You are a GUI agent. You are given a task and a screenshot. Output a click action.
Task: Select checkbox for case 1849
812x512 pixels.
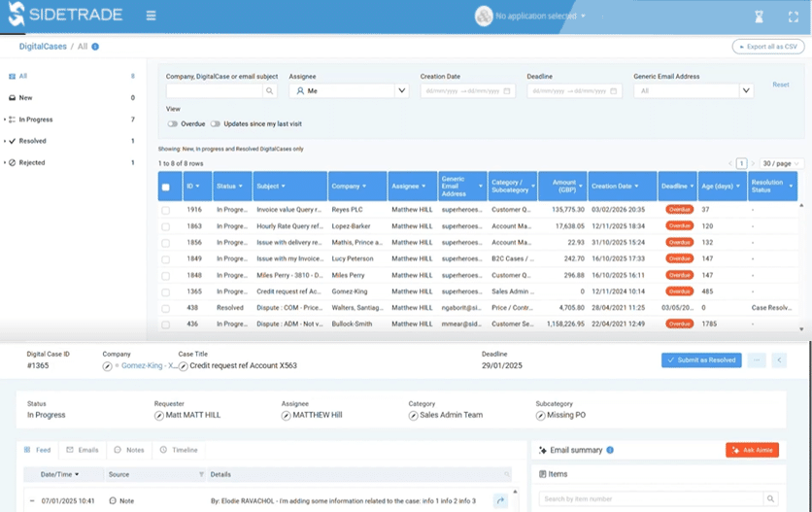166,259
